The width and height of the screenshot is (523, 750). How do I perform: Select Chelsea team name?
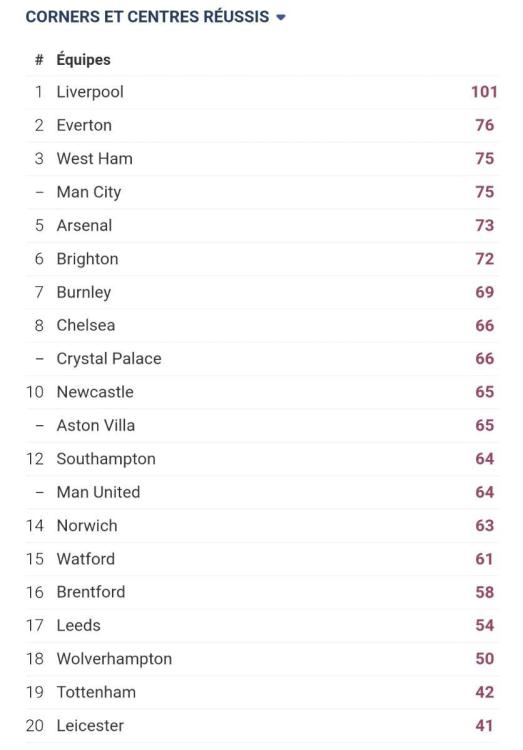point(86,325)
